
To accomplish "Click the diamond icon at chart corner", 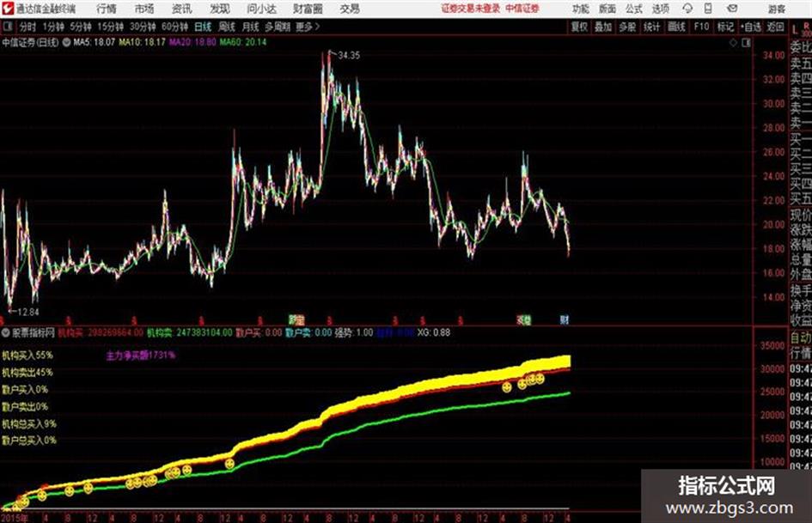I will 733,43.
